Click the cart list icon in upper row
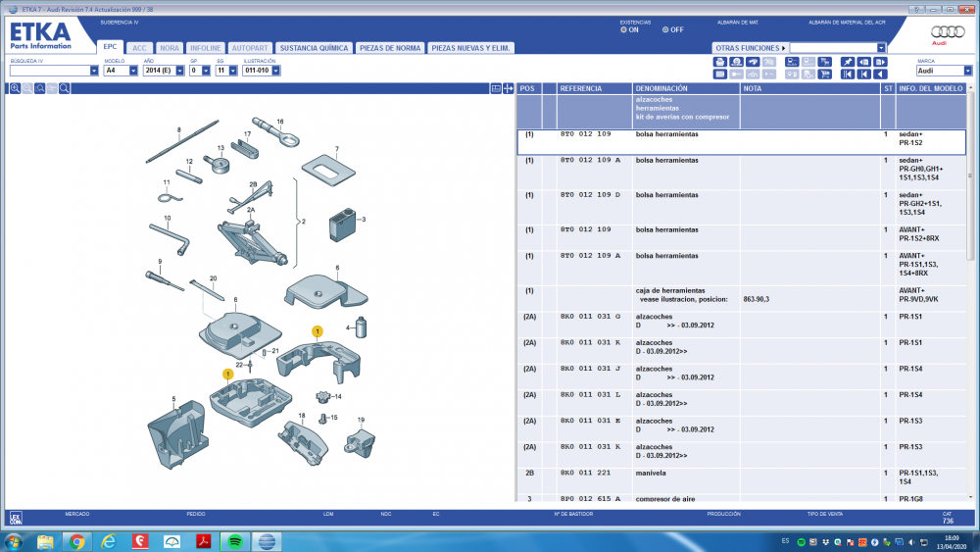 click(825, 62)
